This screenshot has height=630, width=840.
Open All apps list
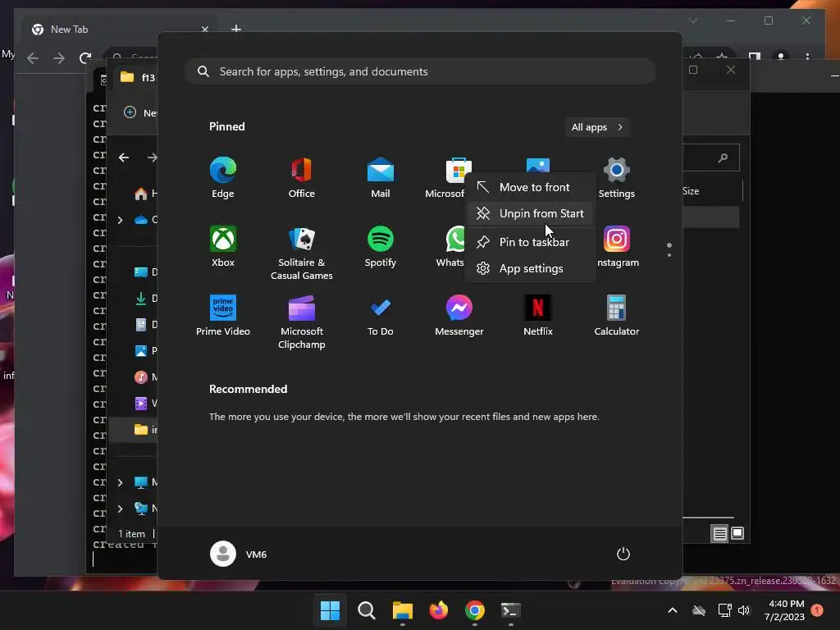coord(597,127)
